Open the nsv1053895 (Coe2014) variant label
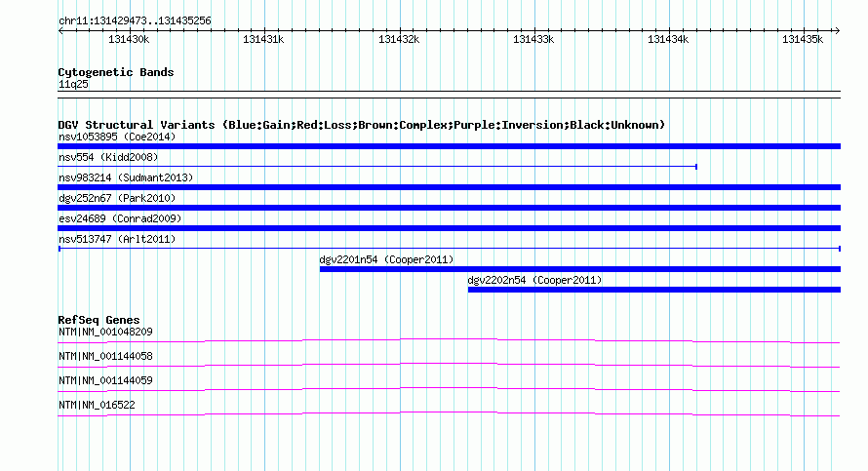The image size is (868, 471). click(x=117, y=137)
